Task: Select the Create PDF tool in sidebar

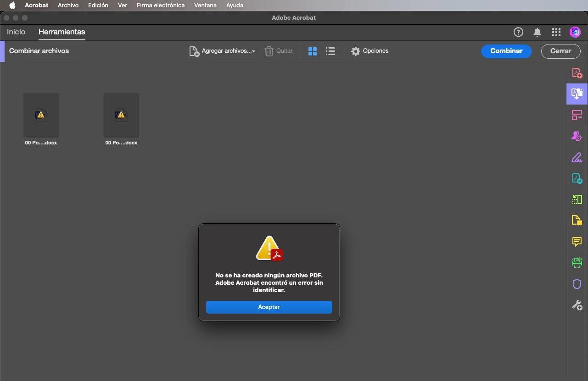Action: [x=577, y=73]
